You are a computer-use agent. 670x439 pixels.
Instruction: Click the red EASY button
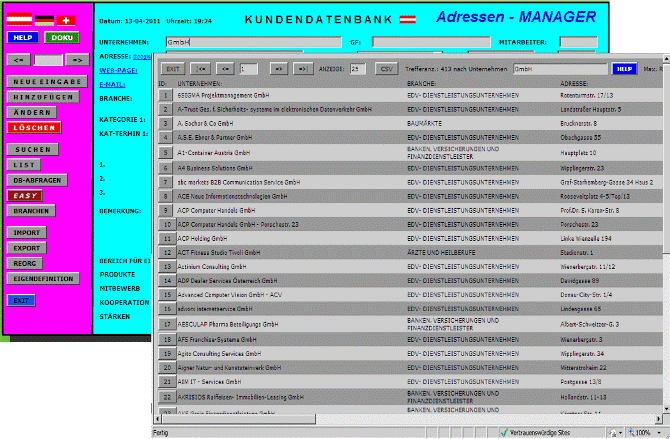click(25, 196)
